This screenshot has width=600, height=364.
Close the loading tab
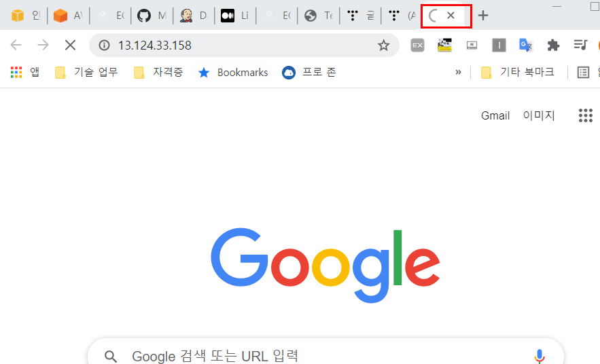tap(451, 16)
